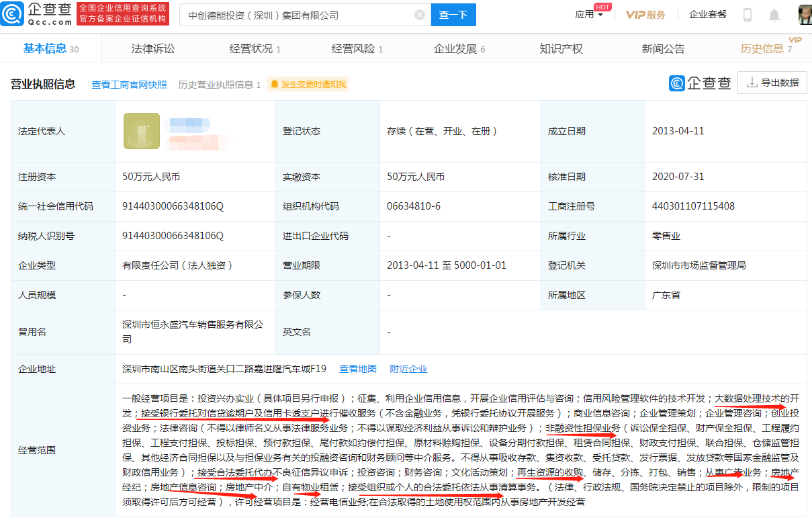Click the mobile phone icon in header
This screenshot has width=812, height=522.
[x=748, y=15]
